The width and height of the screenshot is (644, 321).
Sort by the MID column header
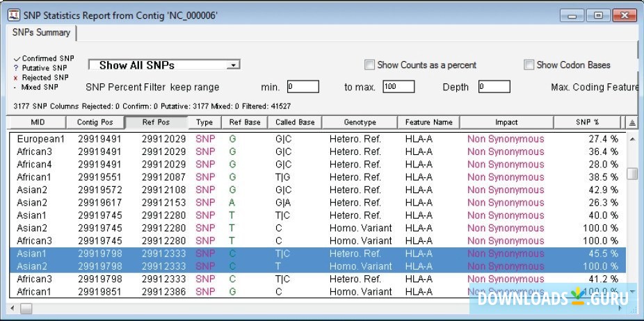coord(38,122)
